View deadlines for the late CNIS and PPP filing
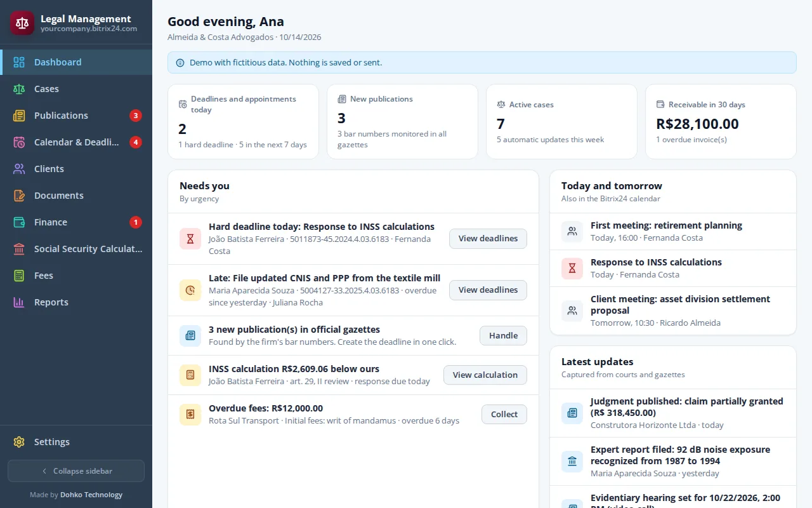This screenshot has height=508, width=812. (488, 290)
